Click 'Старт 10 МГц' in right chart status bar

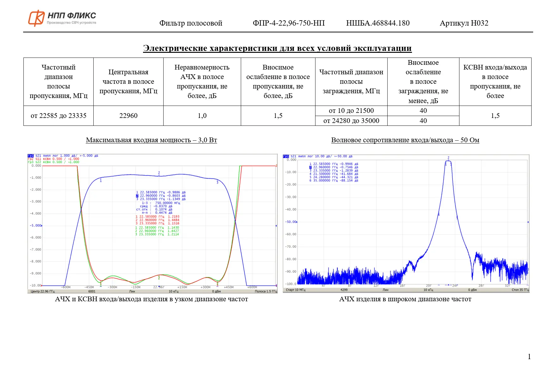[x=296, y=290]
